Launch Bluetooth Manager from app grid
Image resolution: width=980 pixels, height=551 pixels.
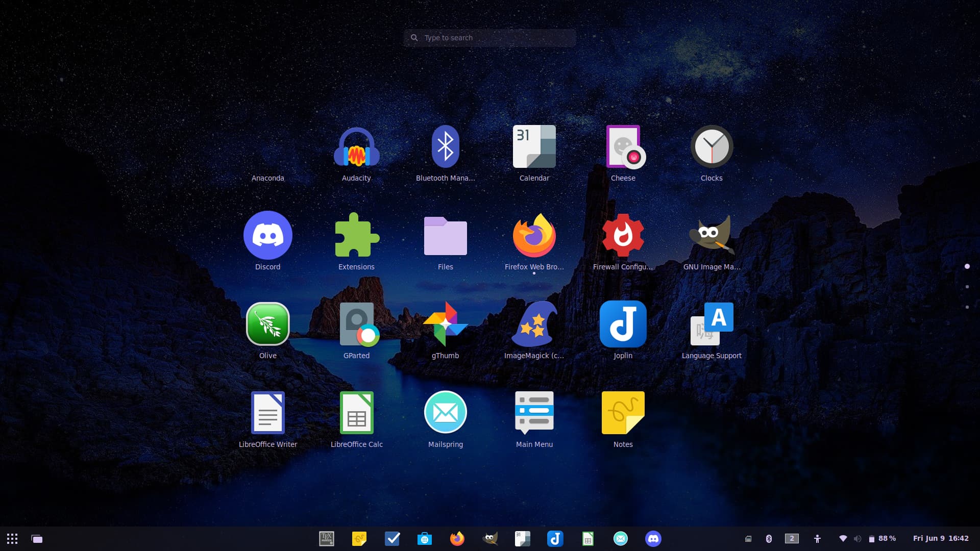pyautogui.click(x=445, y=148)
